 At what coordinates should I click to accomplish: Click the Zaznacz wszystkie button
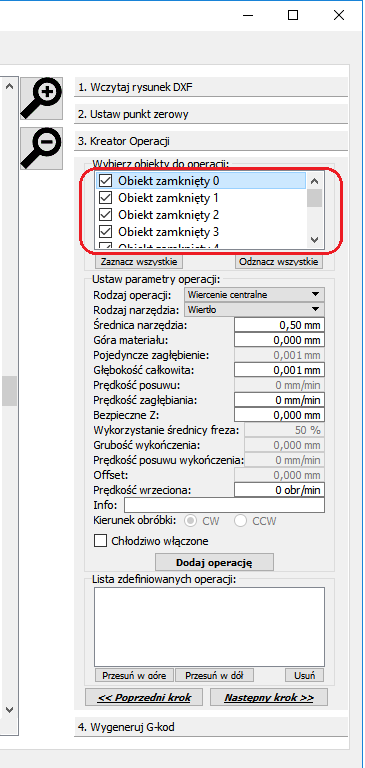click(139, 262)
